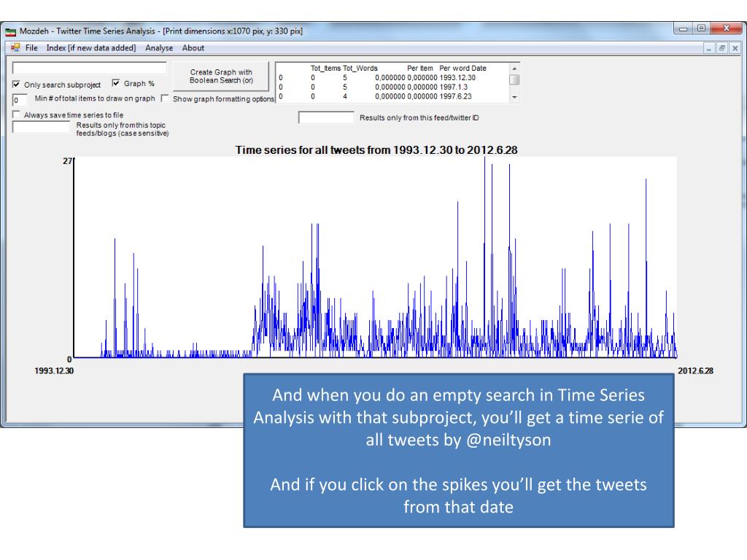This screenshot has width=747, height=560.
Task: Open the Analyse menu
Action: pos(159,47)
